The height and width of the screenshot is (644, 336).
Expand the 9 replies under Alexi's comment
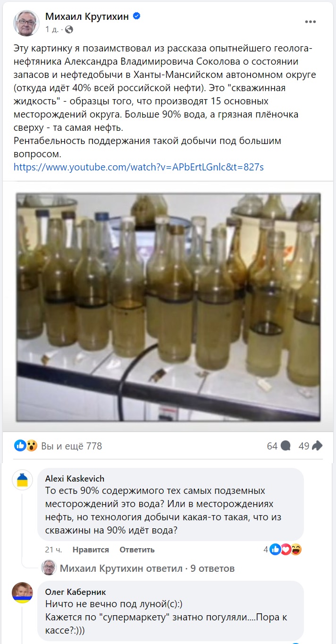point(147,568)
